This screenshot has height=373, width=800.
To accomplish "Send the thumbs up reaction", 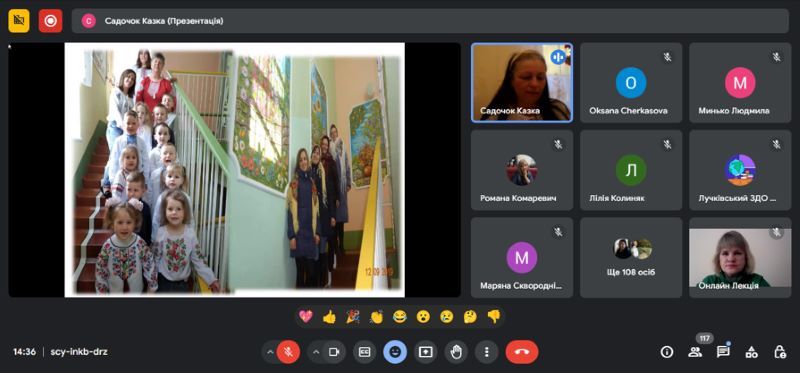I will pyautogui.click(x=329, y=317).
